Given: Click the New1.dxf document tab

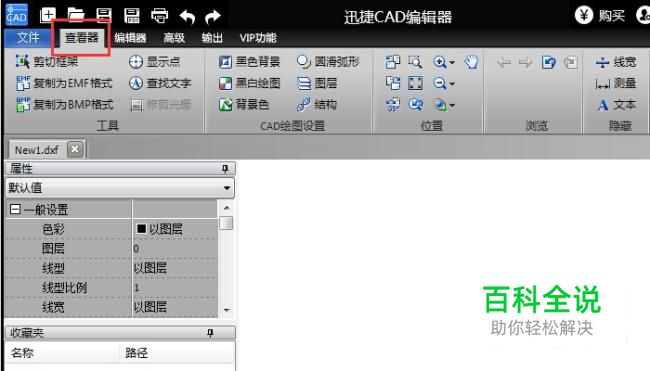Looking at the screenshot, I should coord(37,150).
